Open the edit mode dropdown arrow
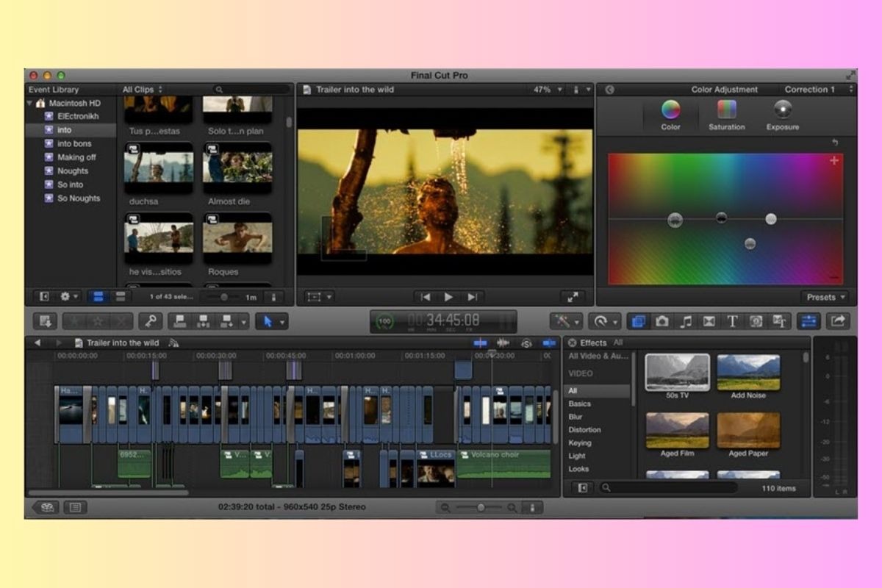Image resolution: width=882 pixels, height=588 pixels. click(244, 321)
